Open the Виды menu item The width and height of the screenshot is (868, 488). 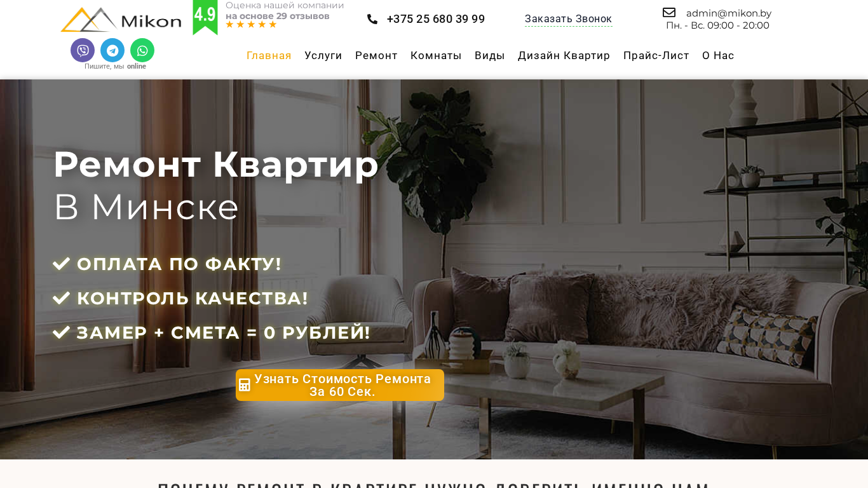pyautogui.click(x=490, y=55)
